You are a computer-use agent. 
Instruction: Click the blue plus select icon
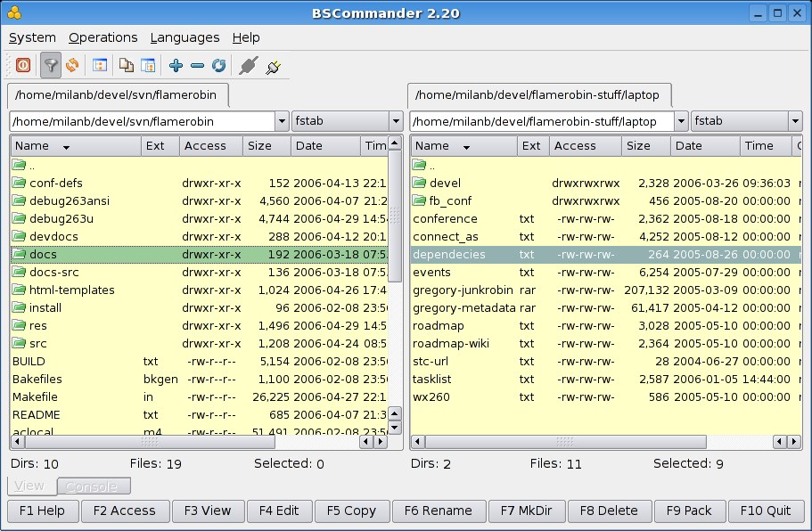coord(176,65)
